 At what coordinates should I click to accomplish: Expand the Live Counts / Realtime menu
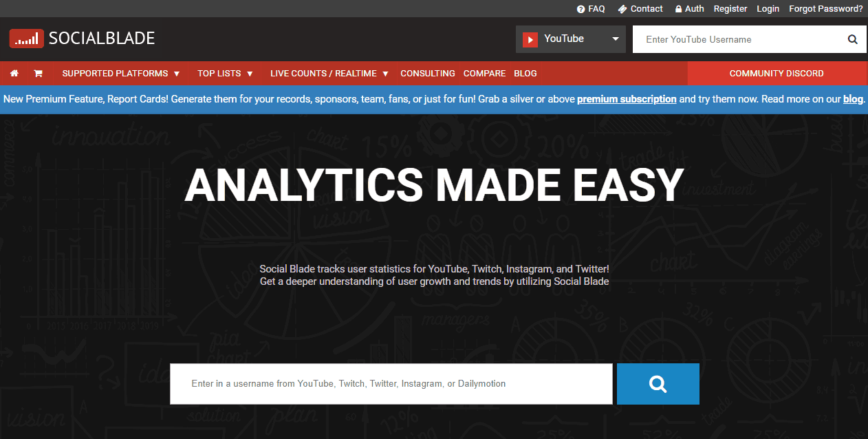(x=329, y=73)
